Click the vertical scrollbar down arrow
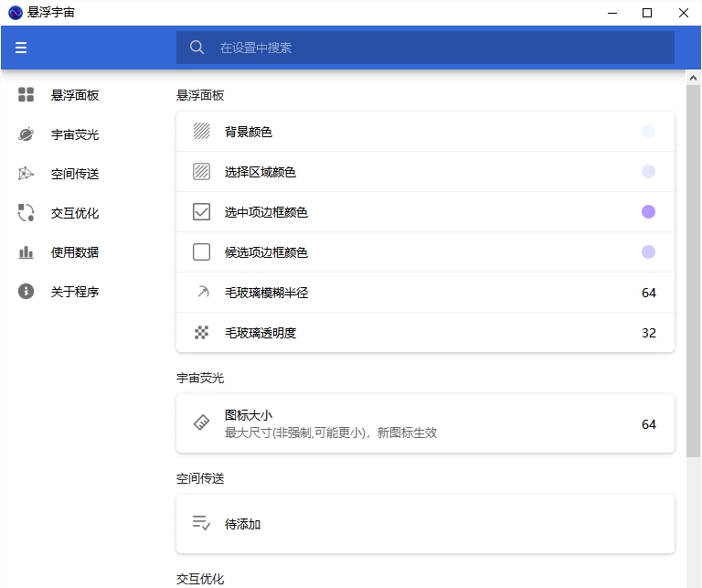The height and width of the screenshot is (588, 702). click(x=694, y=581)
